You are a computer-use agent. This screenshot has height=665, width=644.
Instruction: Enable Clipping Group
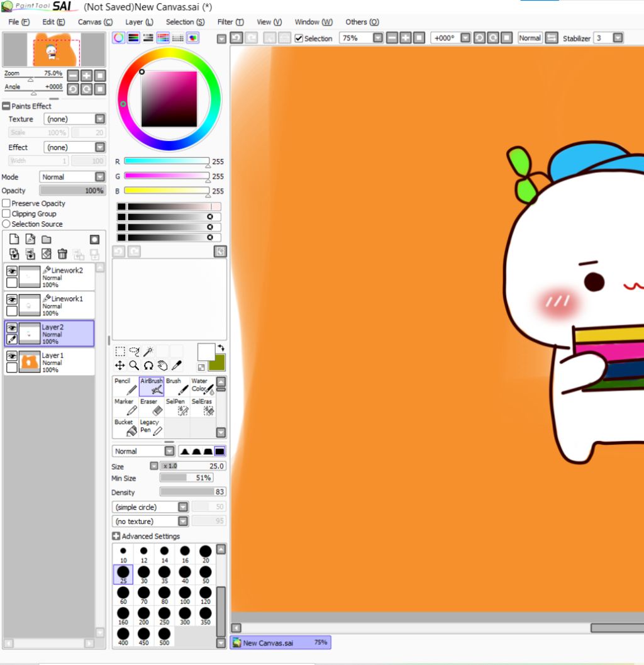(x=6, y=213)
